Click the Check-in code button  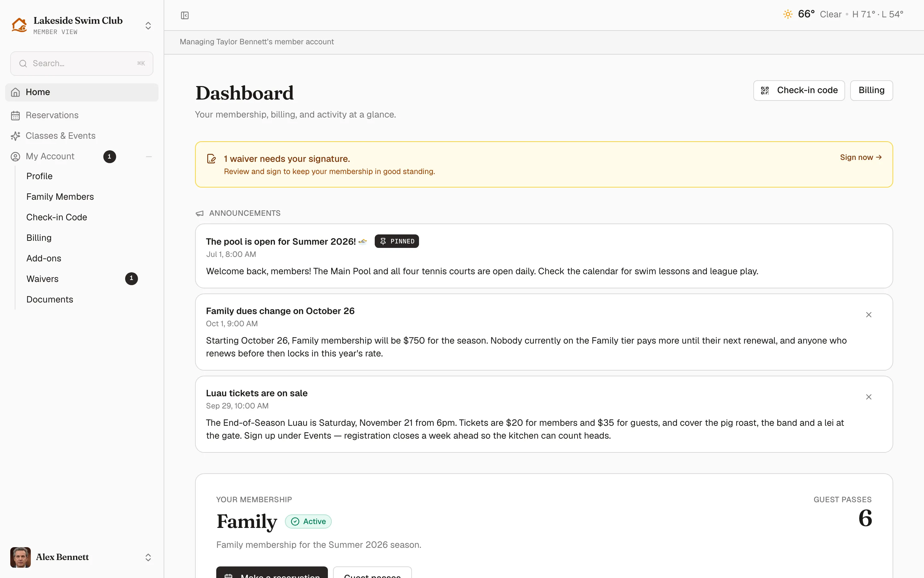pos(799,91)
